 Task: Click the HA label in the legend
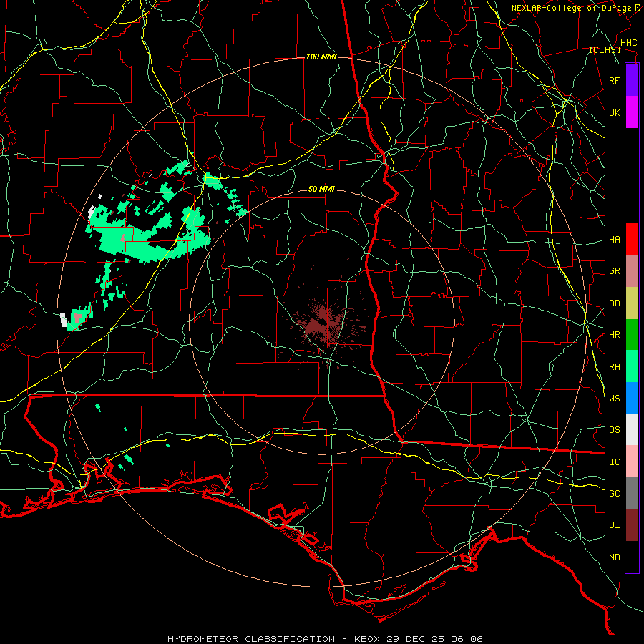click(x=614, y=239)
